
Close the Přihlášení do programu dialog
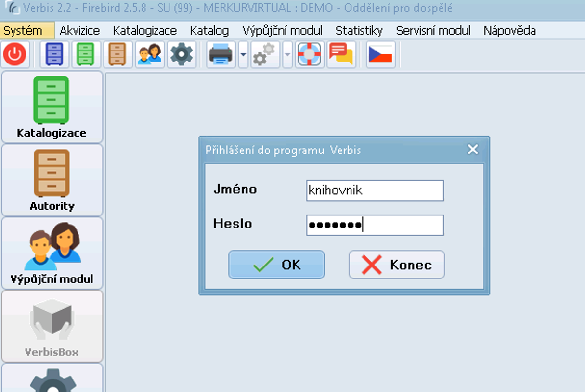pos(473,150)
